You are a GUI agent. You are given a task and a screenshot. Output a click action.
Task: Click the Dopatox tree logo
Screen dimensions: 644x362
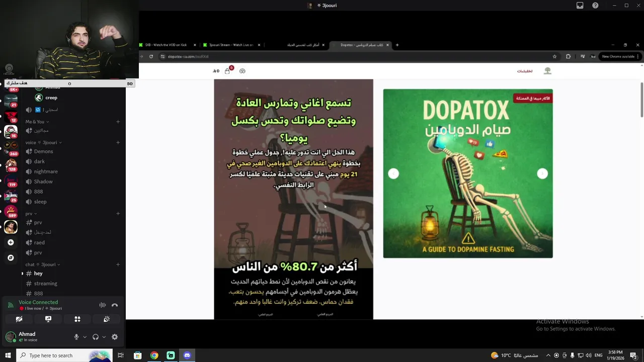pyautogui.click(x=547, y=71)
